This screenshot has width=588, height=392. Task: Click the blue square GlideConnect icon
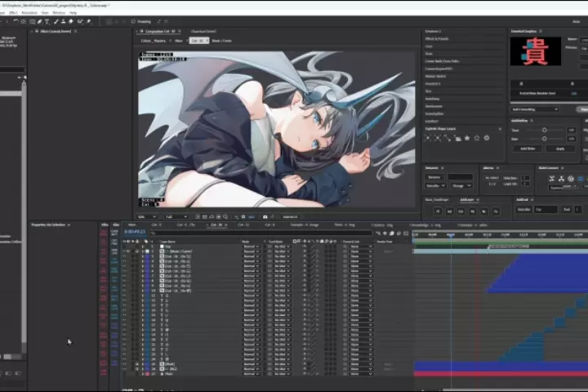pyautogui.click(x=580, y=179)
